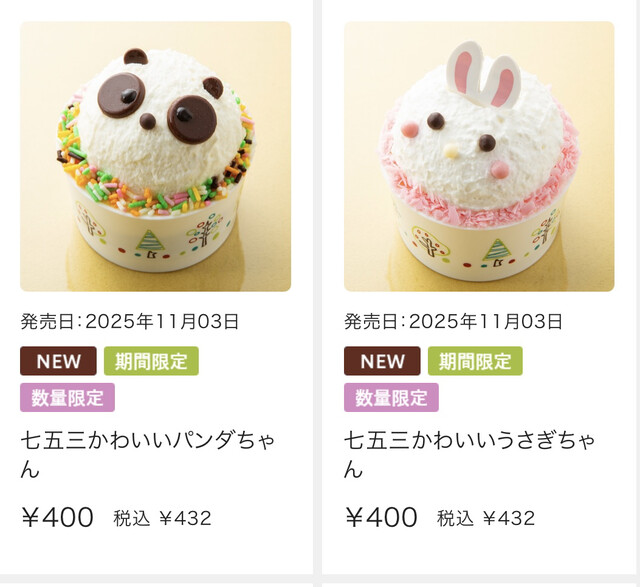The height and width of the screenshot is (587, 640).
Task: Select 数量限定 tag under panda product
Action: [67, 398]
